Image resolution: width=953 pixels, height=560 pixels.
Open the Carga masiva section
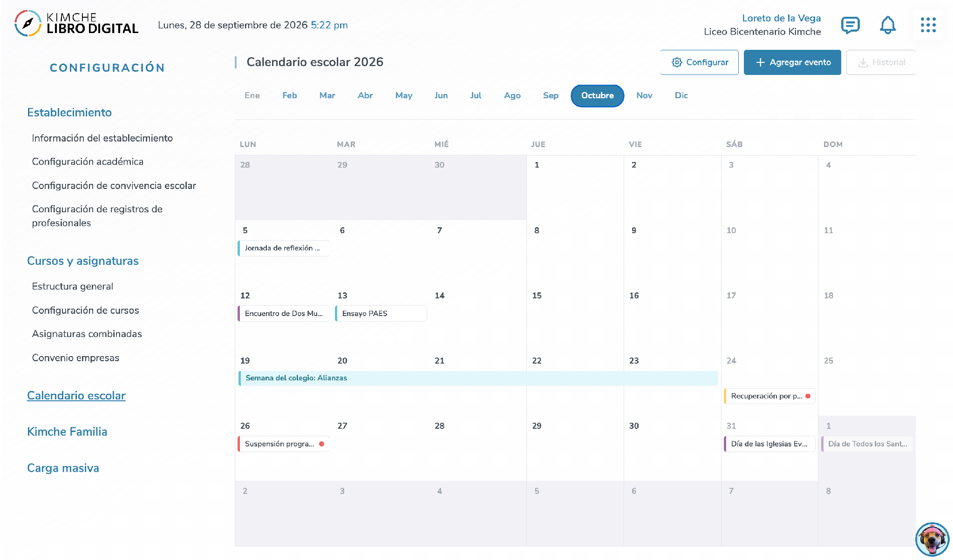(x=63, y=468)
